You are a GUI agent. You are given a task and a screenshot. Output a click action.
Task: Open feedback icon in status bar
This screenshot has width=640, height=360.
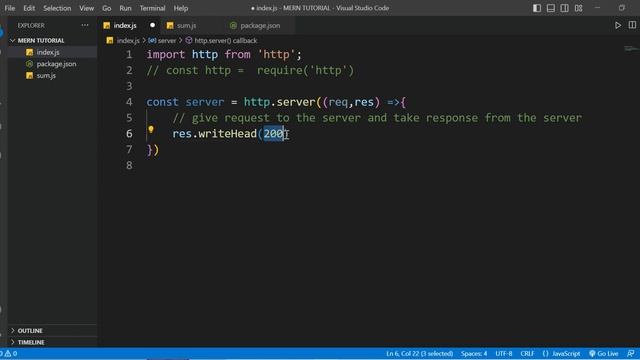click(631, 353)
